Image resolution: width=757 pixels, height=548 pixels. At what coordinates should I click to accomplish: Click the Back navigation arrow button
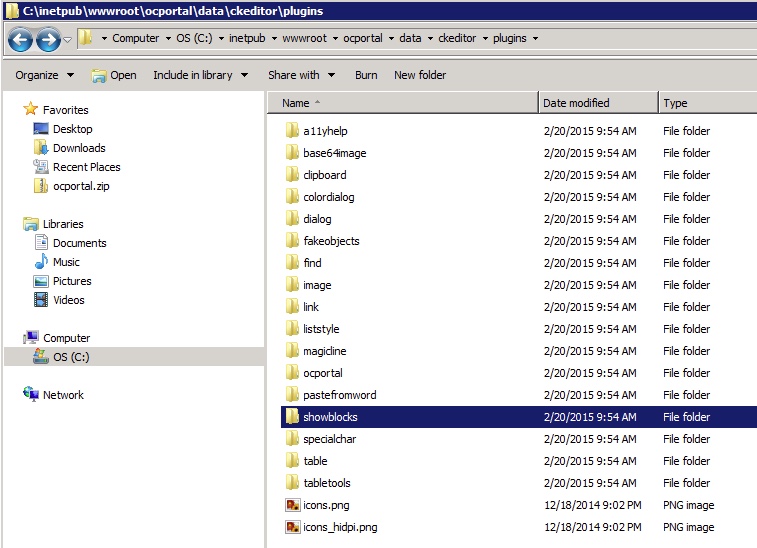[20, 39]
